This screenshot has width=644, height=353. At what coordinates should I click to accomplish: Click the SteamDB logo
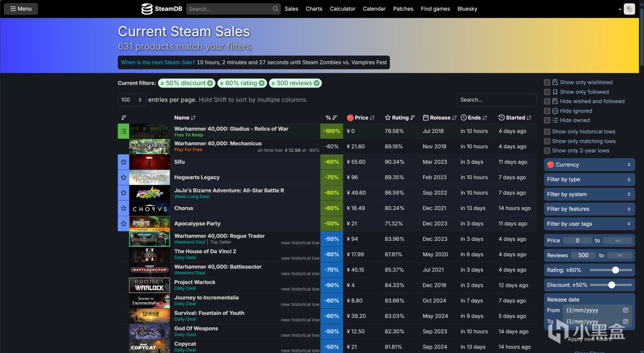pyautogui.click(x=162, y=9)
